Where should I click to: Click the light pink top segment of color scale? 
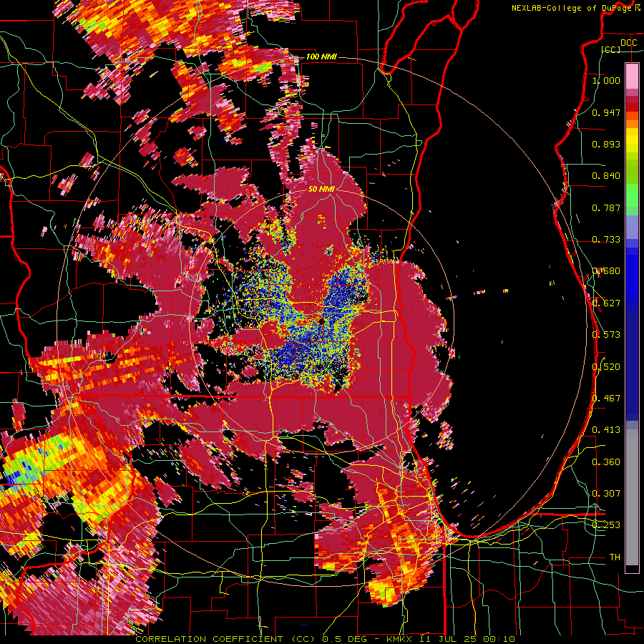click(x=632, y=76)
